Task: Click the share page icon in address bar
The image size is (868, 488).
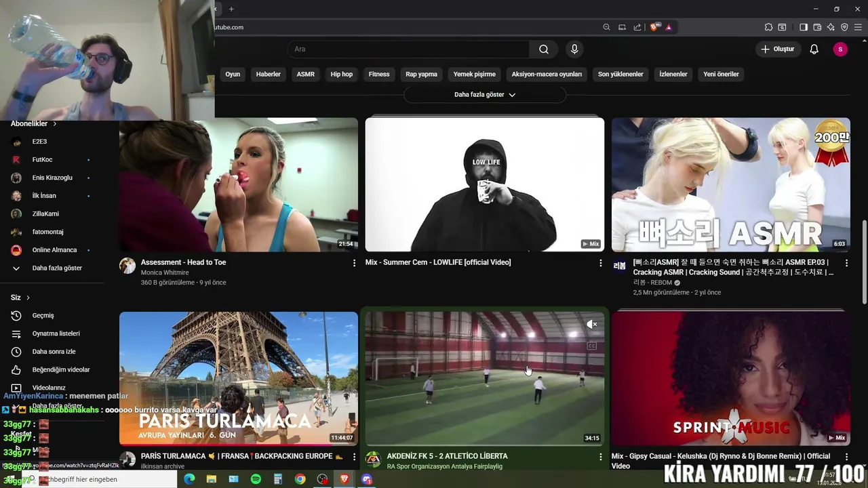Action: pos(637,27)
